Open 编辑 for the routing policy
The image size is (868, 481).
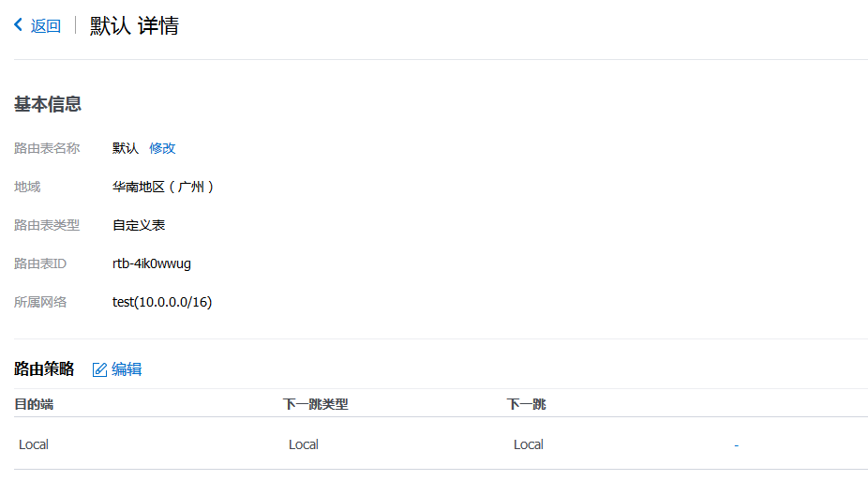[127, 369]
